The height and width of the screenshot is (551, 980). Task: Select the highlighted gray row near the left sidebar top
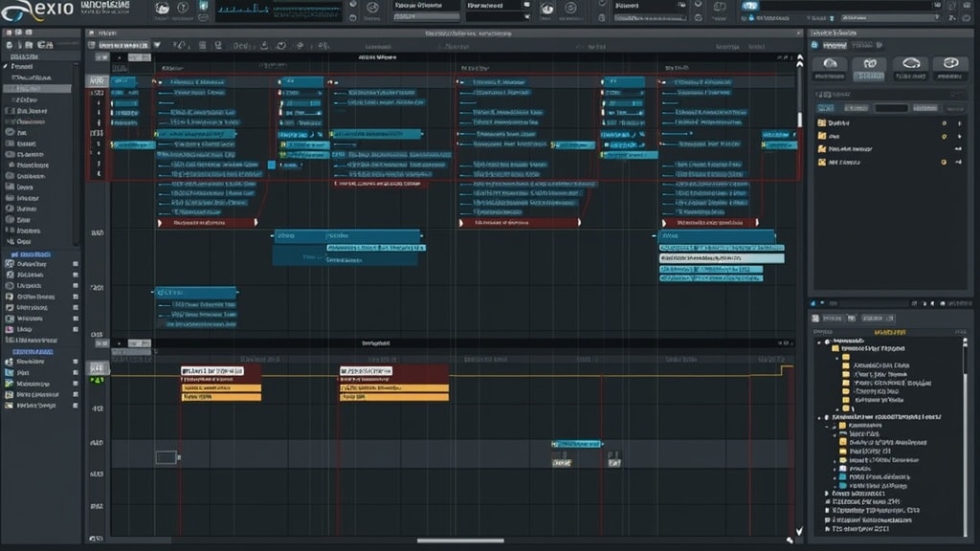pos(37,89)
